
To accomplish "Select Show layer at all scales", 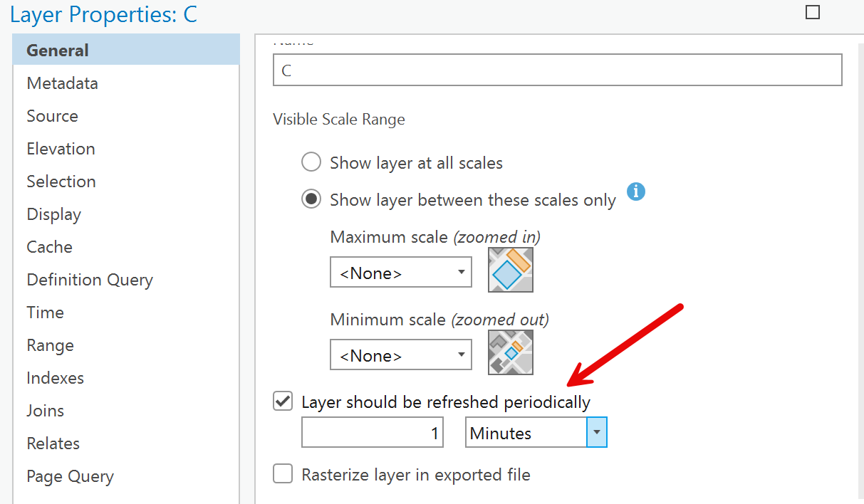I will click(311, 162).
